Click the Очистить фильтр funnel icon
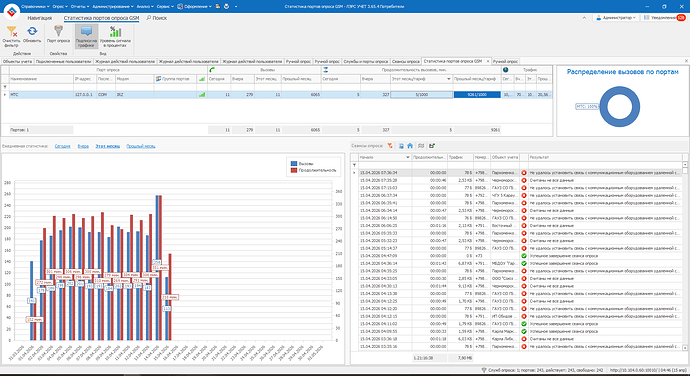Image resolution: width=690 pixels, height=376 pixels. pos(11,31)
